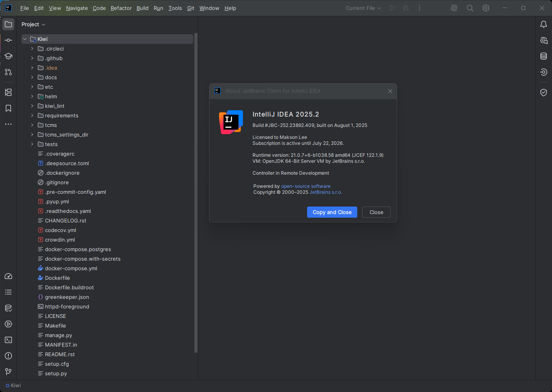Open the Problems tool window

pos(8,356)
